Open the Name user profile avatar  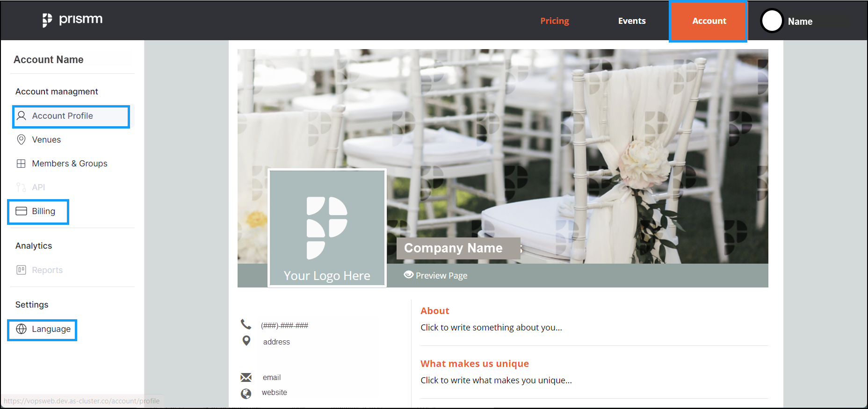[x=772, y=21]
